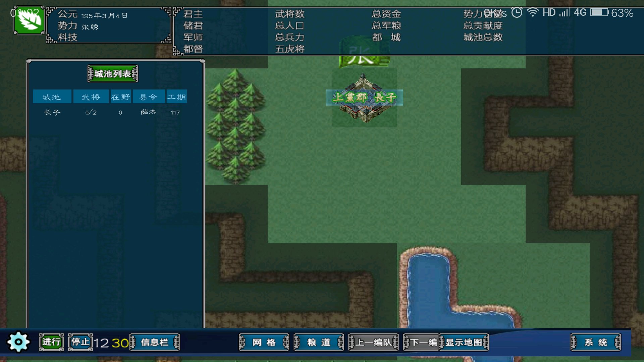This screenshot has height=362, width=644.
Task: Open the 系统 system menu
Action: tap(596, 342)
